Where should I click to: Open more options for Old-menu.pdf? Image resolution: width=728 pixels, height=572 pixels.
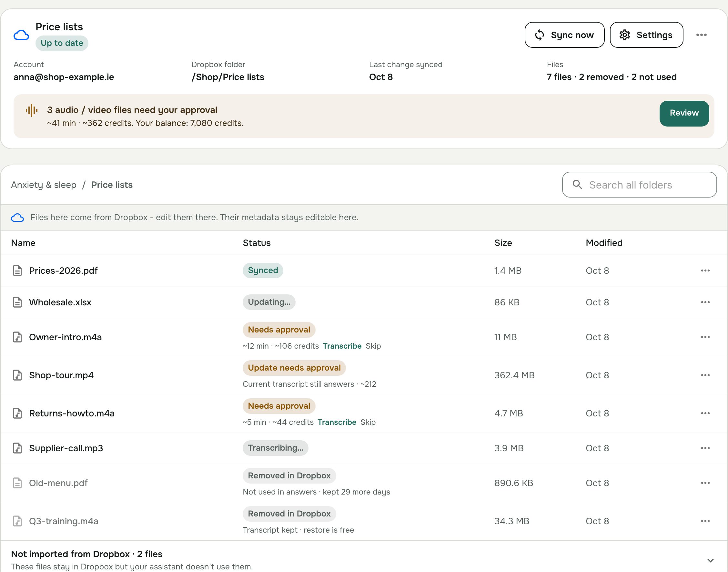[x=705, y=483]
